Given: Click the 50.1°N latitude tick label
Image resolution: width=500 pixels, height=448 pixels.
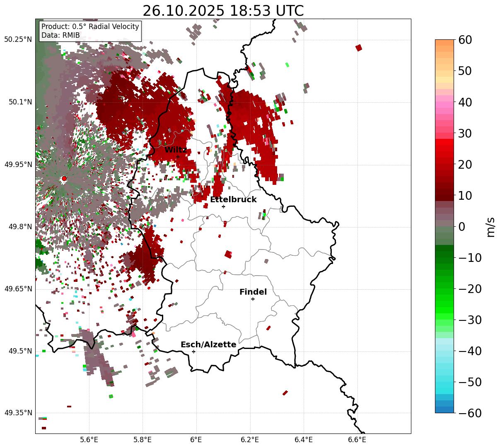Looking at the screenshot, I should point(20,102).
